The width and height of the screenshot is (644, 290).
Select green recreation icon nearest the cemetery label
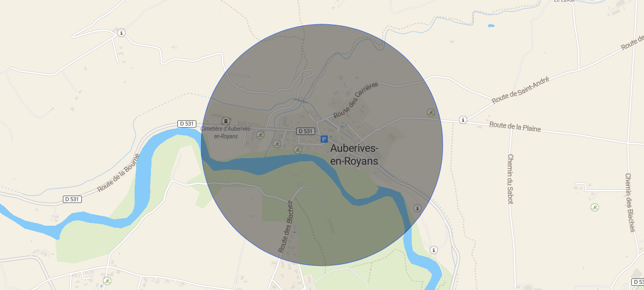coord(260,135)
